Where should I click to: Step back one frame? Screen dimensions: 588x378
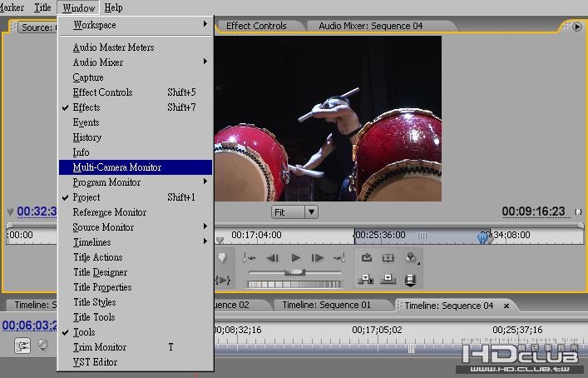[x=272, y=257]
